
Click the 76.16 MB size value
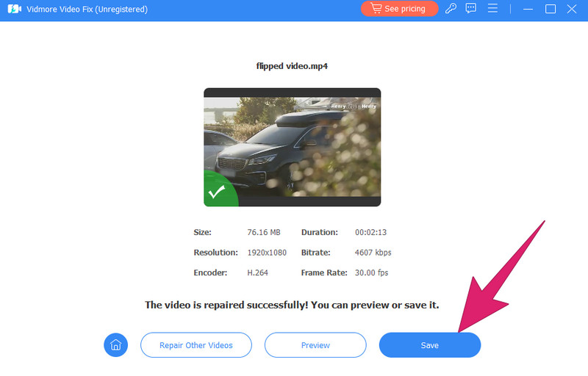pyautogui.click(x=264, y=232)
